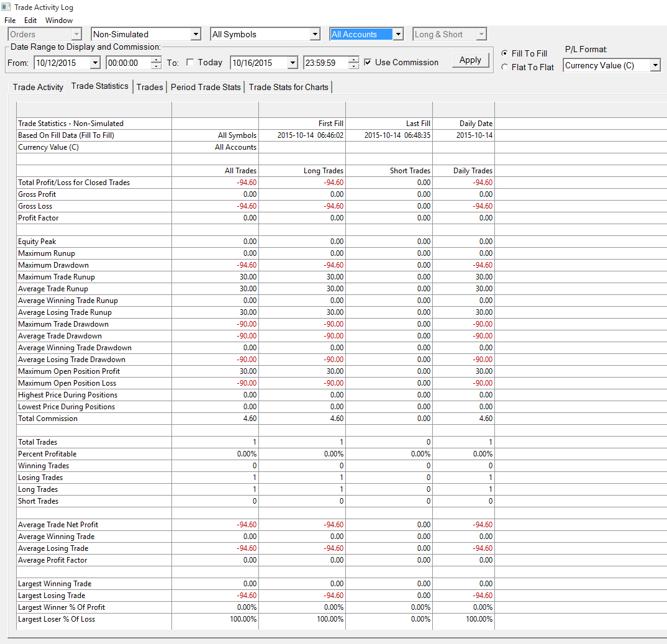The width and height of the screenshot is (667, 644).
Task: Click the Trade Activity Log window icon
Action: pyautogui.click(x=6, y=7)
